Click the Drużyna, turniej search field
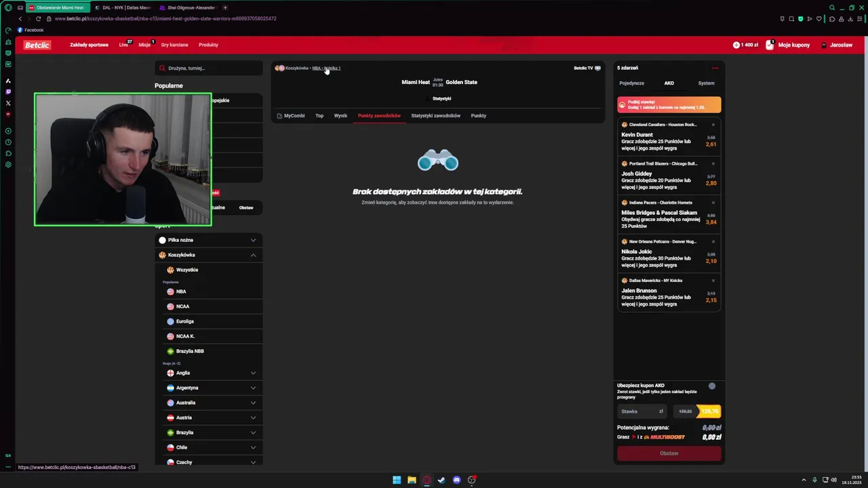868x488 pixels. [209, 68]
